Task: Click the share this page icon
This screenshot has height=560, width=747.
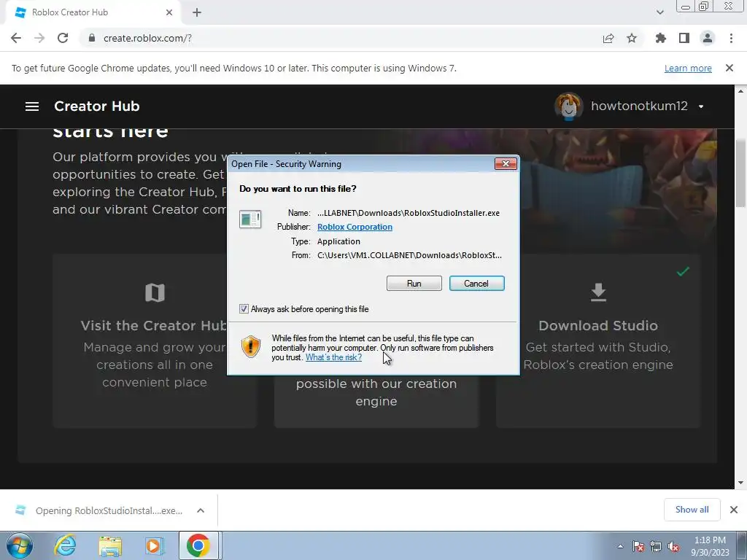Action: coord(608,38)
